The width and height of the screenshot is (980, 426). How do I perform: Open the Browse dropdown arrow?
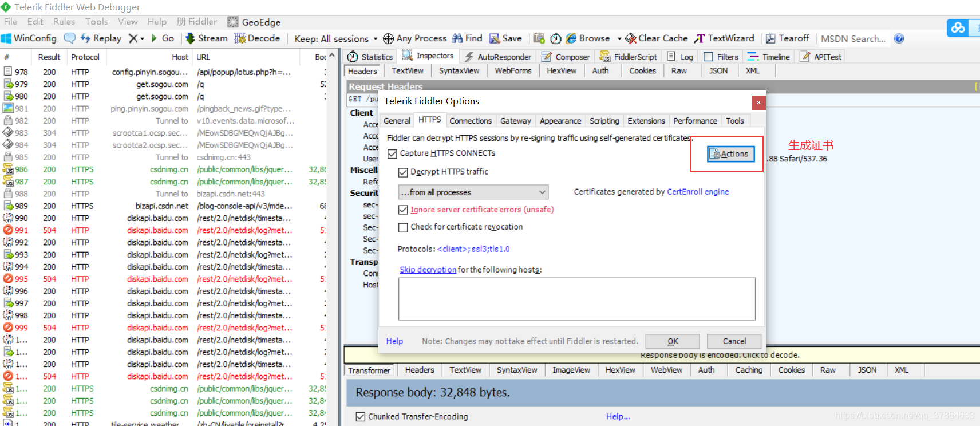tap(619, 39)
